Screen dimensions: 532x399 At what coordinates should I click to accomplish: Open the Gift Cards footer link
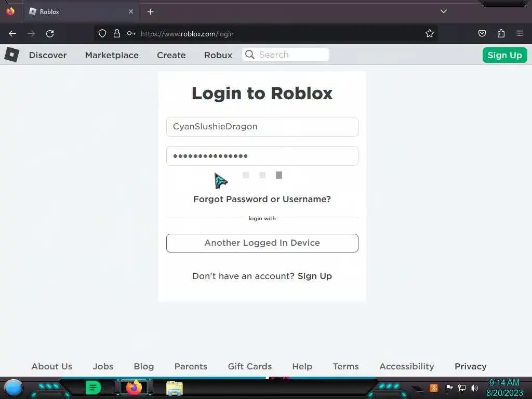[x=250, y=366]
